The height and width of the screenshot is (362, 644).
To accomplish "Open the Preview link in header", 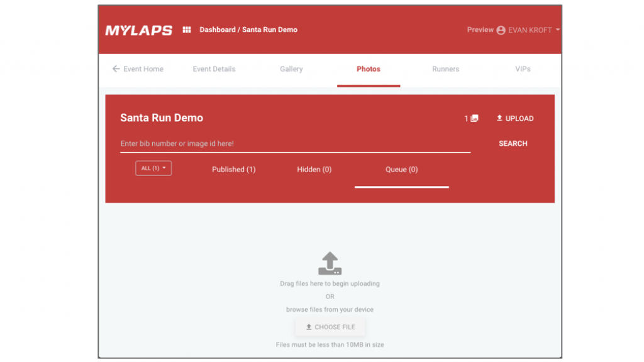I will pyautogui.click(x=480, y=30).
